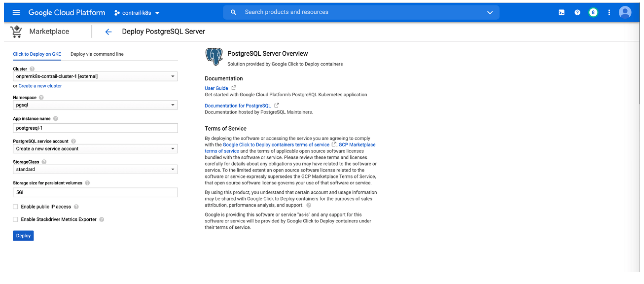Activate Cloud Shell terminal icon
The height and width of the screenshot is (284, 644).
(561, 12)
